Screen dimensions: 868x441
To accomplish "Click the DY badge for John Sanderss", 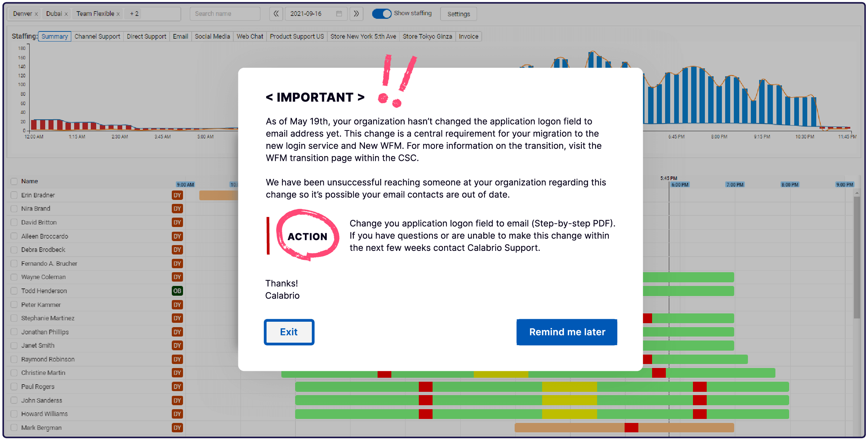I will 177,401.
